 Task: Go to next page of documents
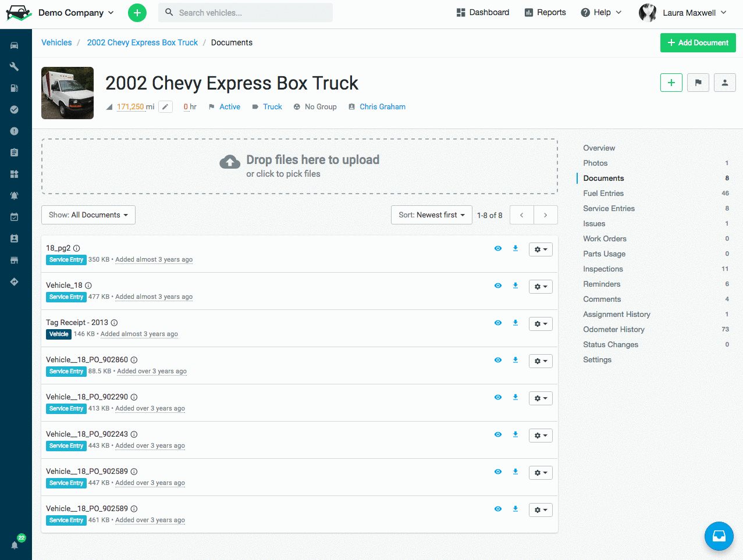pos(545,215)
